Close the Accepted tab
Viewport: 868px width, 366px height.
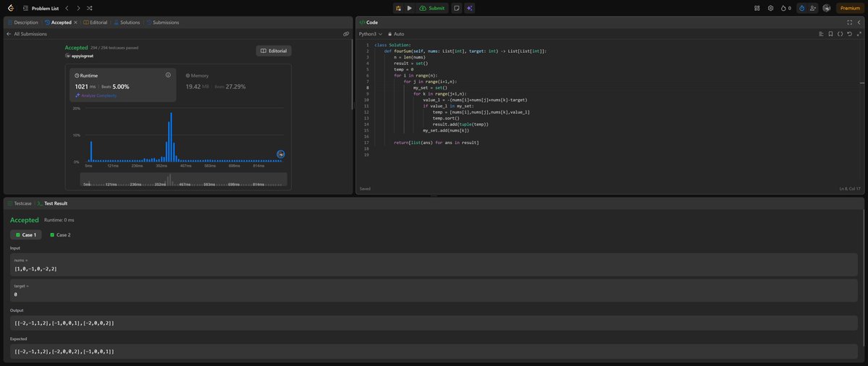(x=76, y=22)
